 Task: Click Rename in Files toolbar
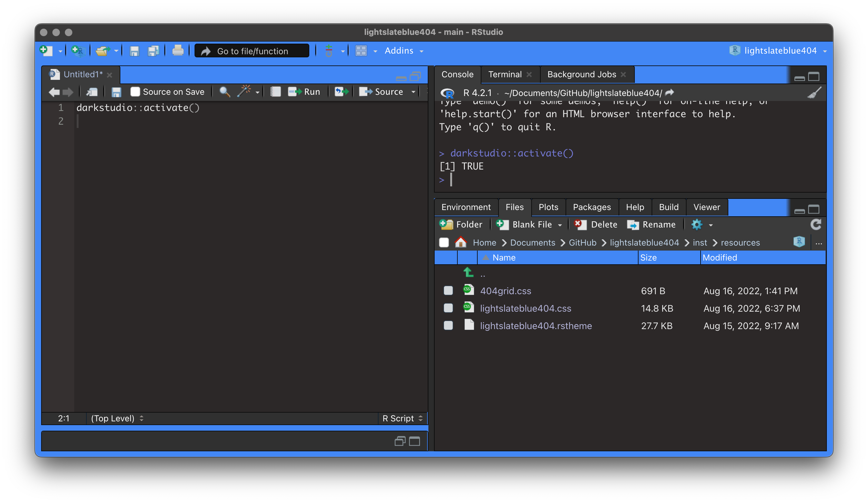pyautogui.click(x=651, y=224)
